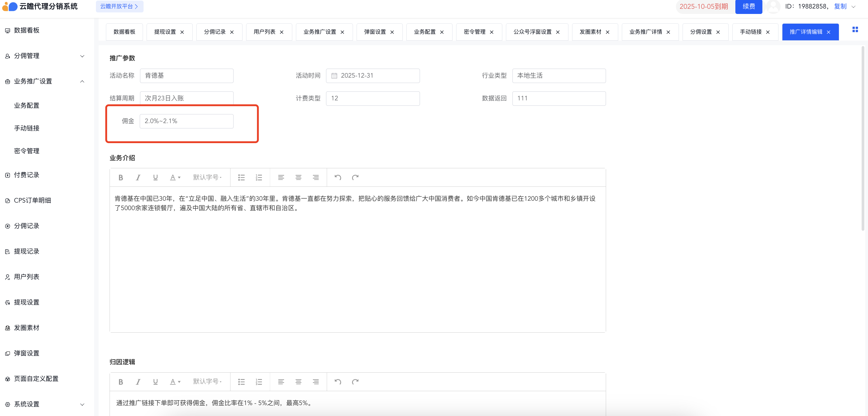Screen dimensions: 868x416
Task: Insert bulleted list in 业务介绍 editor
Action: [241, 177]
